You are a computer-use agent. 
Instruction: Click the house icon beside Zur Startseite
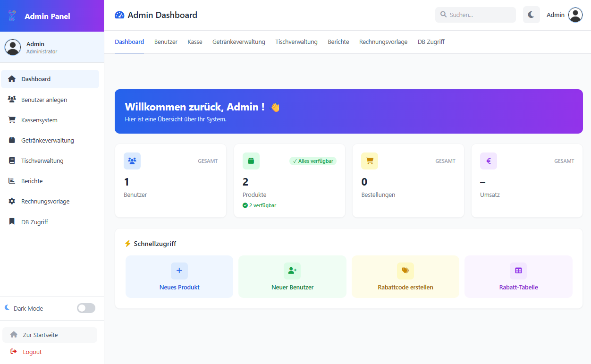[14, 335]
